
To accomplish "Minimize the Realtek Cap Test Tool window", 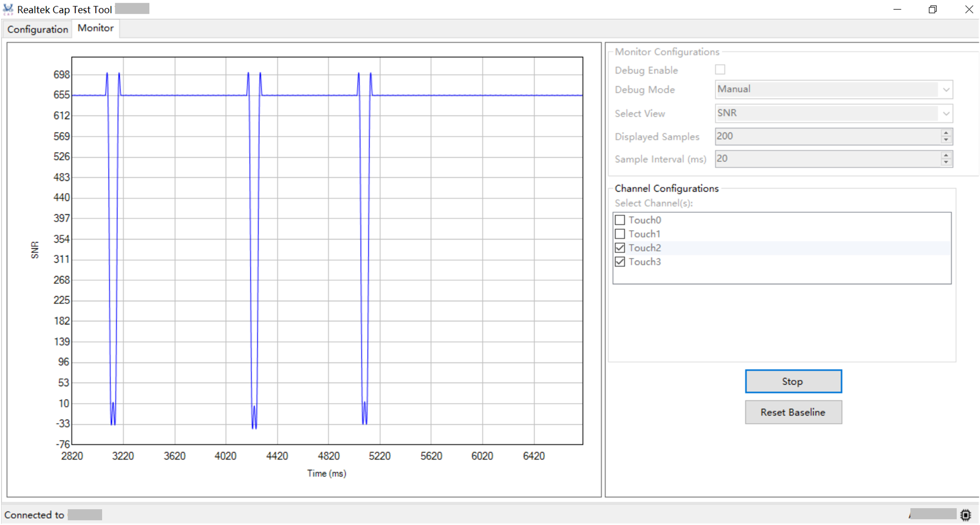I will pos(897,10).
